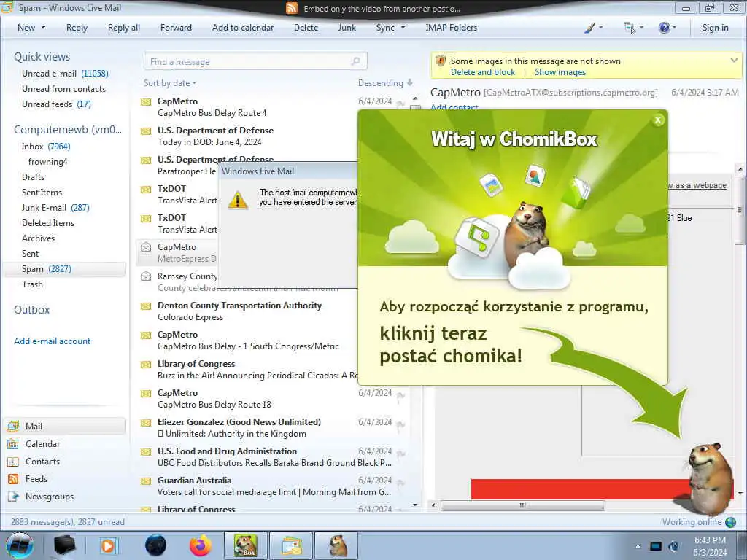Click the security shield warning icon
The image size is (747, 560).
click(441, 61)
